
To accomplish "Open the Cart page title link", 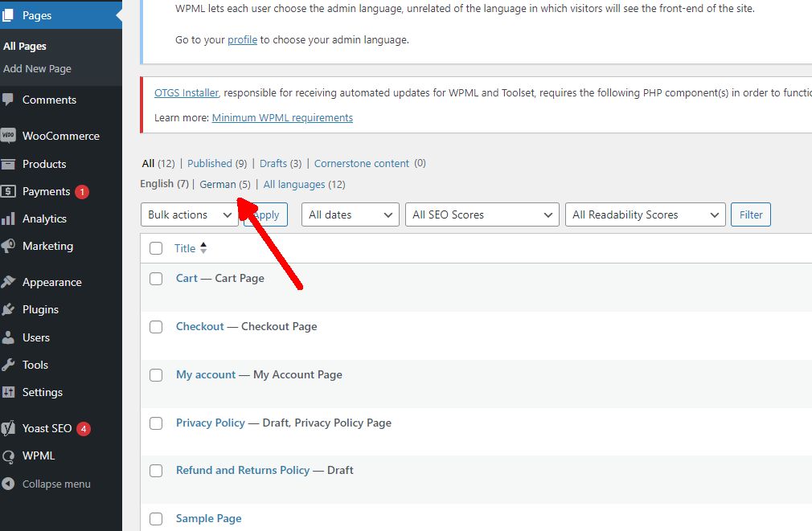I will [187, 279].
